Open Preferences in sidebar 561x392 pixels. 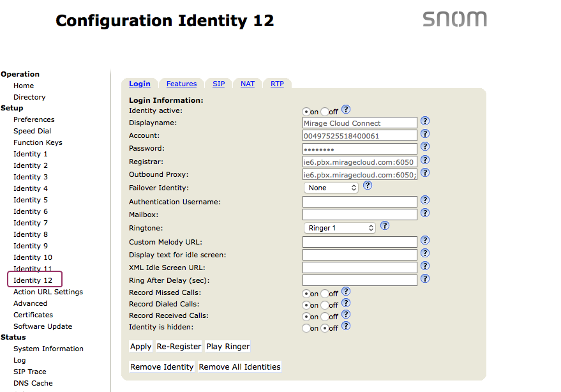(34, 119)
